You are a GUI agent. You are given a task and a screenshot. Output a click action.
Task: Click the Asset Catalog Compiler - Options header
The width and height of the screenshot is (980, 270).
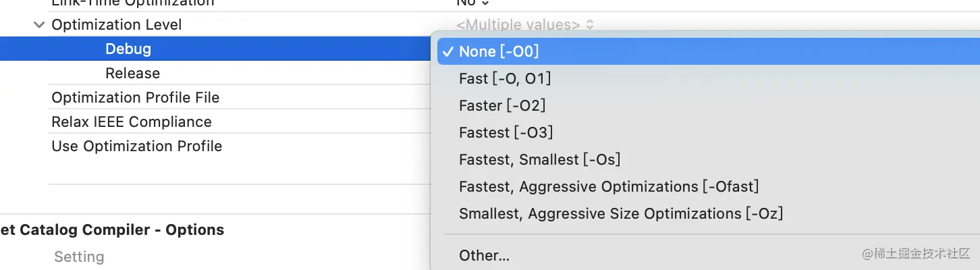[x=112, y=230]
